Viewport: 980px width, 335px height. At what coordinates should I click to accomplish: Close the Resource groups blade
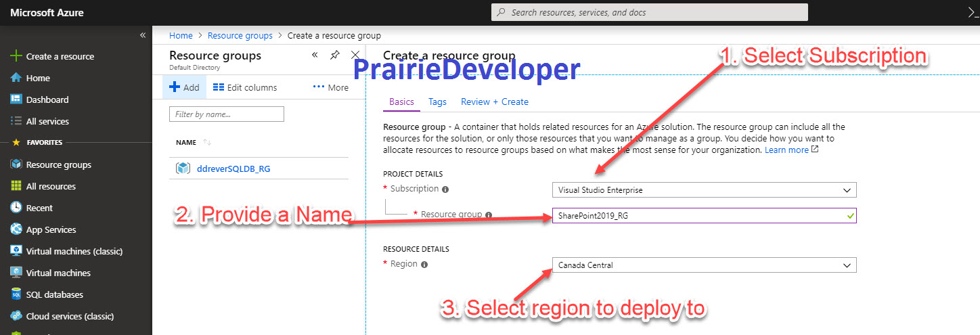click(355, 55)
